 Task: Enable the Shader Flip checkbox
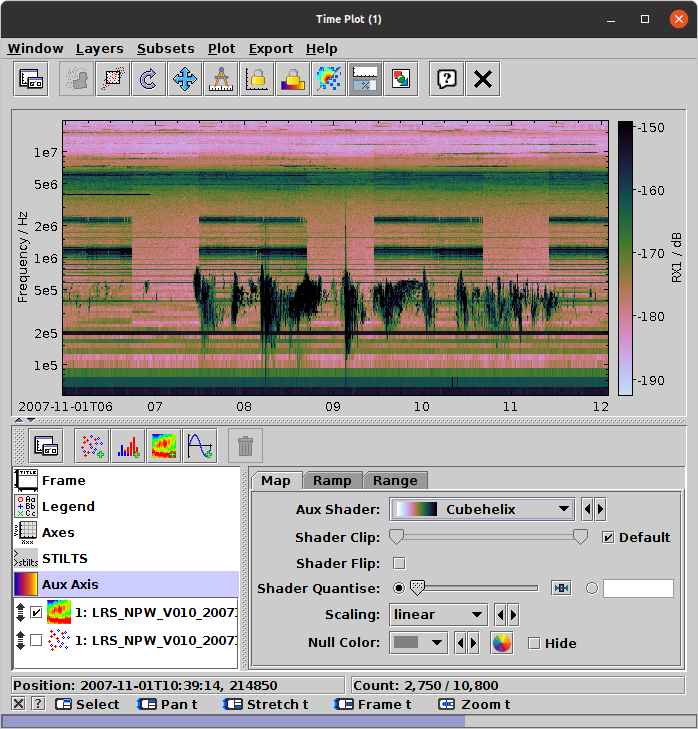(399, 563)
